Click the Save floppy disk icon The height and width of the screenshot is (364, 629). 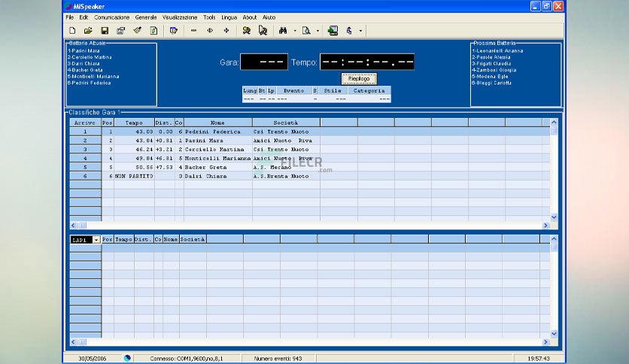point(105,31)
